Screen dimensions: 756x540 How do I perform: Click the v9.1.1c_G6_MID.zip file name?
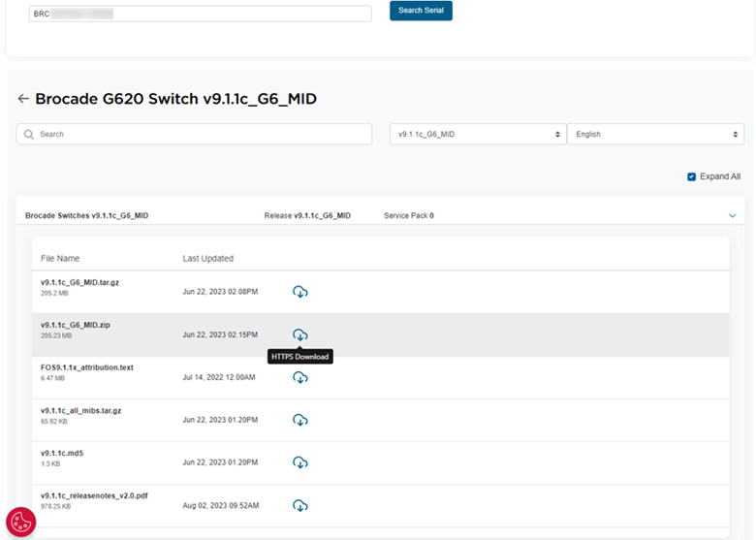click(76, 325)
